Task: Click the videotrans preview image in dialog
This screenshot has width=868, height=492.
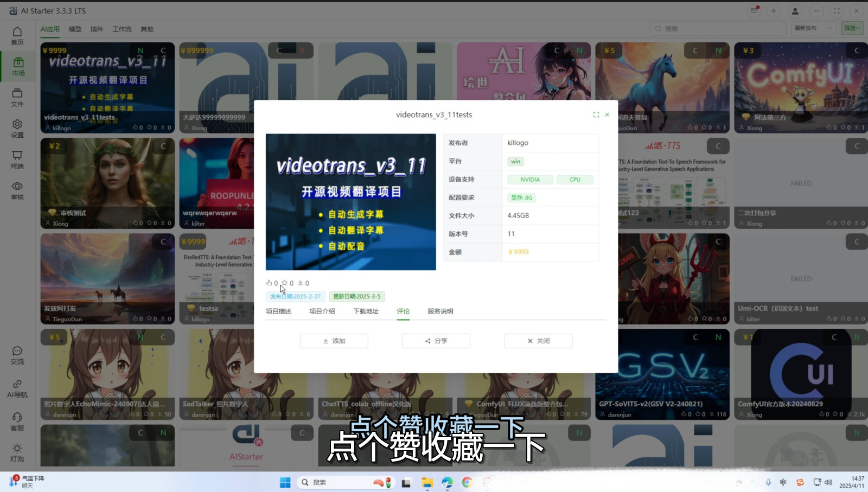Action: point(350,202)
